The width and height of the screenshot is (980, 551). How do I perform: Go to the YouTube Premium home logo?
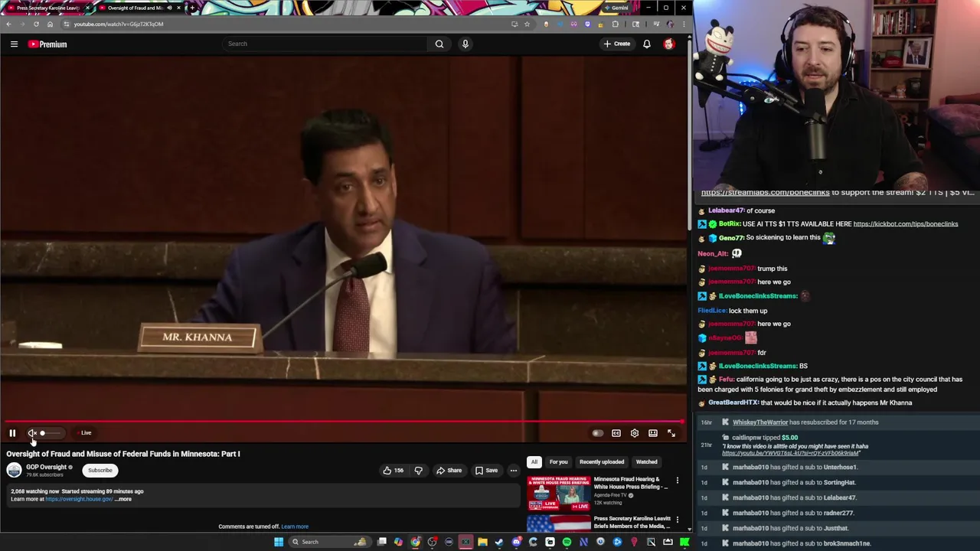[x=47, y=44]
